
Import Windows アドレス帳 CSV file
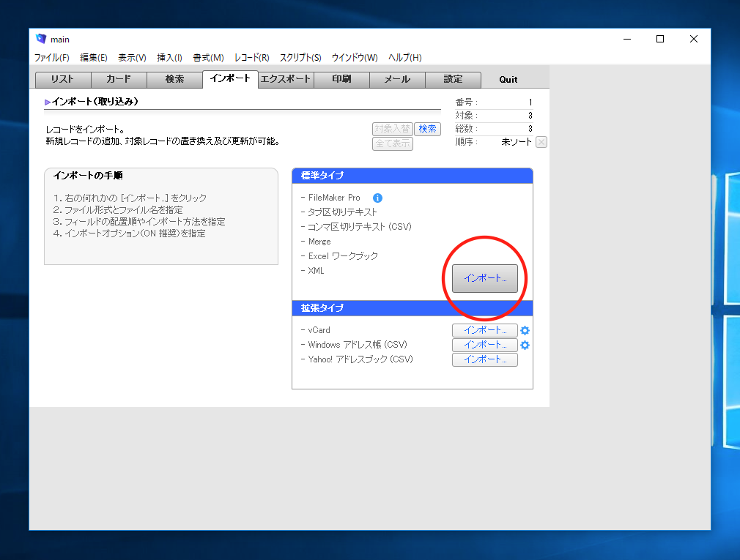click(484, 345)
